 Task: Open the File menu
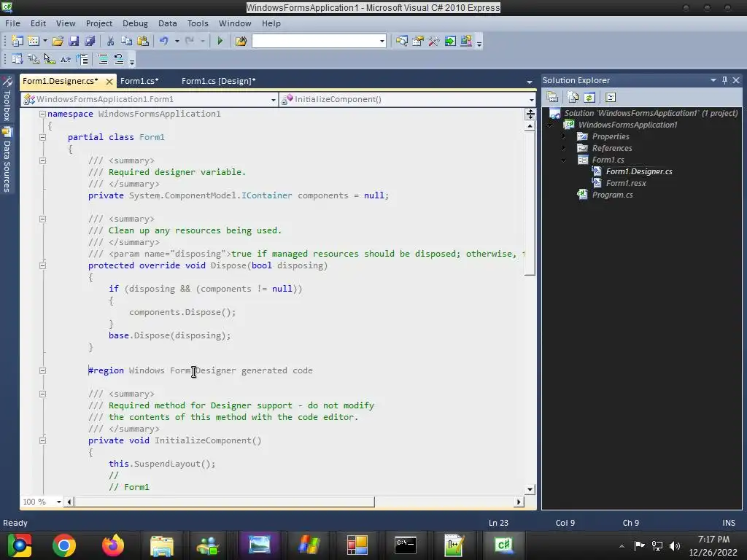12,23
